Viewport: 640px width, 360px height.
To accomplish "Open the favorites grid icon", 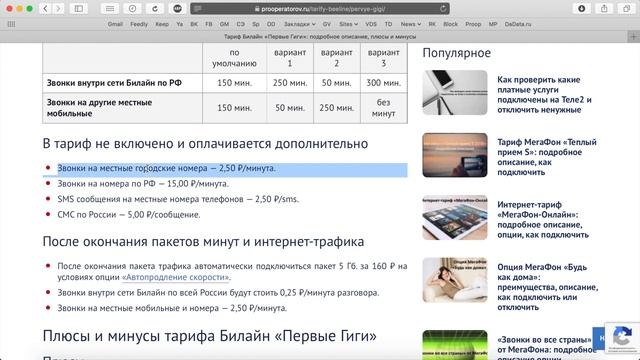I will click(x=11, y=24).
